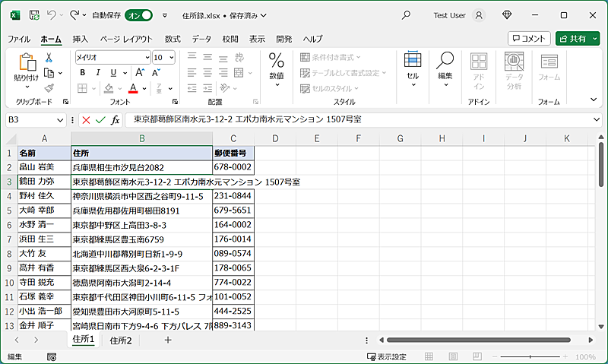Toggle the AutoSave (自動保存) switch off
The image size is (608, 364).
click(141, 15)
